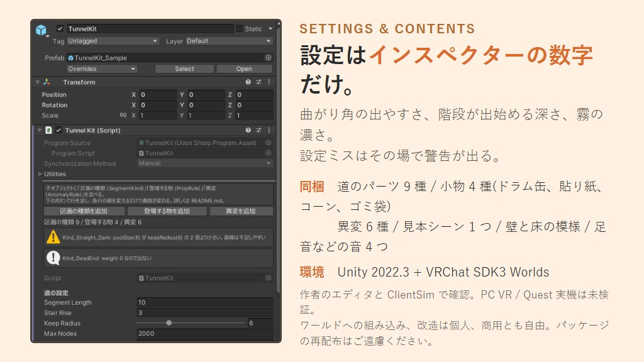Open Transform help reference icon
This screenshot has height=362, width=644.
[x=248, y=82]
